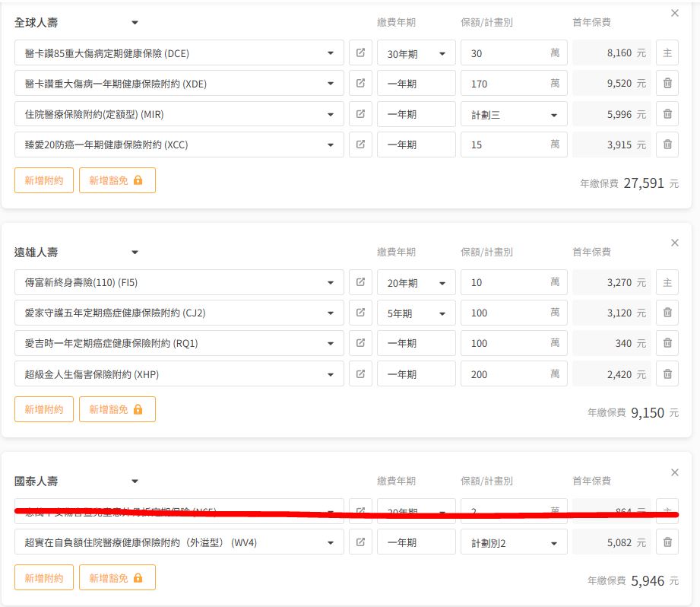Viewport: 700px width, 607px height.
Task: Edit the XCC coverage amount field showing 15
Action: pyautogui.click(x=514, y=145)
